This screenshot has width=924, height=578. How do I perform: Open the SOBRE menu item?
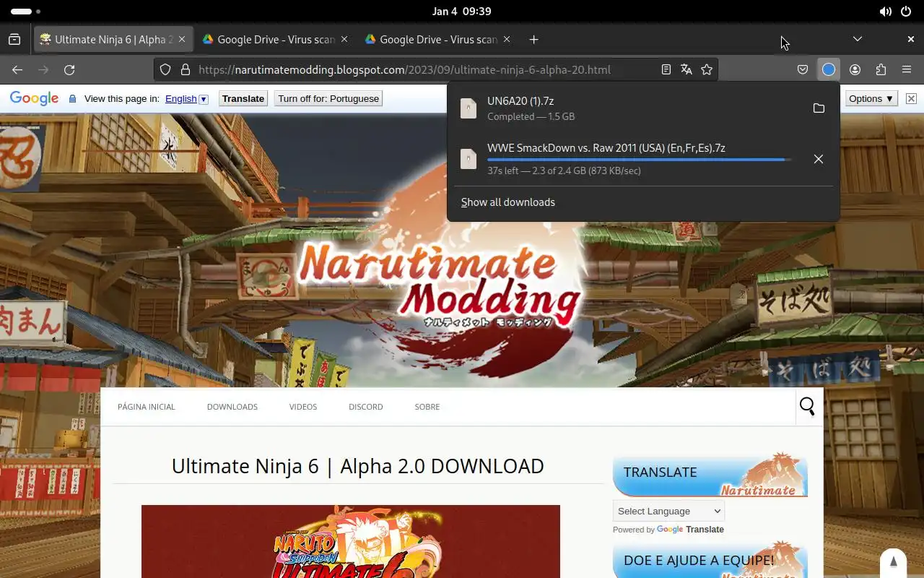427,407
